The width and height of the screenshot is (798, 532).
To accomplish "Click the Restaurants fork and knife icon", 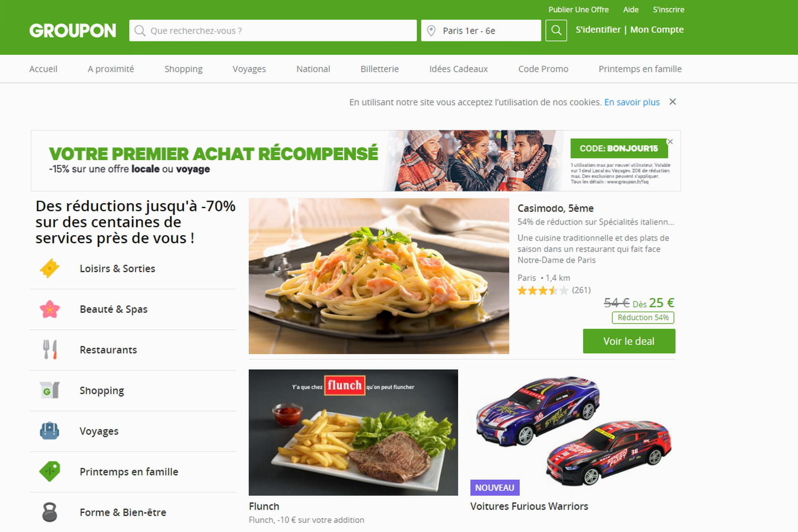I will pos(49,350).
